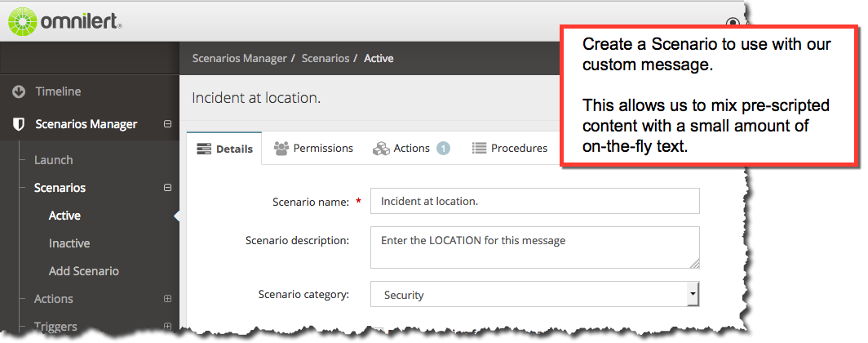Click the Actions count badge
The height and width of the screenshot is (343, 868).
pyautogui.click(x=443, y=149)
